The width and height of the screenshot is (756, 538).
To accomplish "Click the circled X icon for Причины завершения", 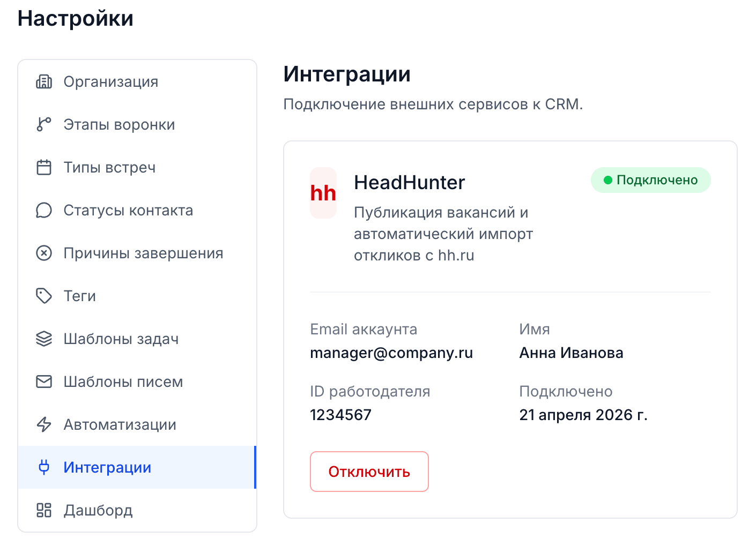I will pyautogui.click(x=44, y=253).
